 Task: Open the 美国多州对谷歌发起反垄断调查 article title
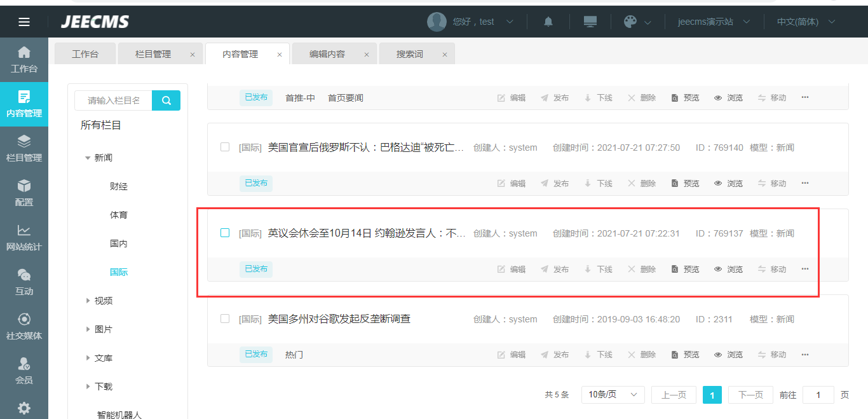(339, 319)
